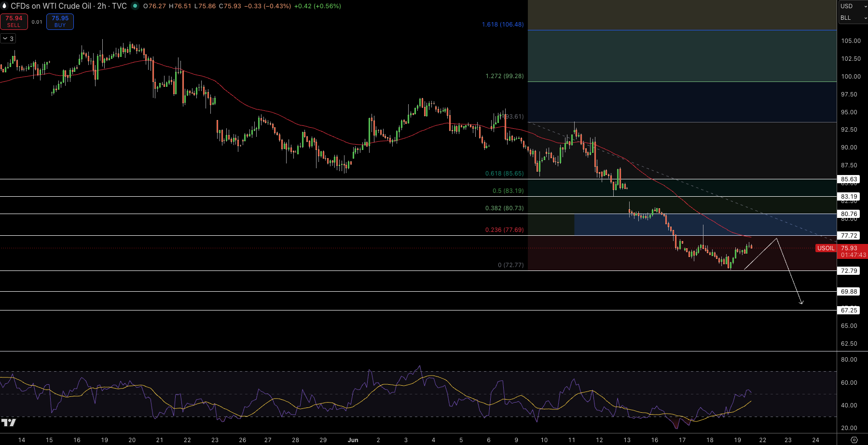Click the 105.00 price axis label
Viewport: 868px width, 445px height.
(851, 41)
